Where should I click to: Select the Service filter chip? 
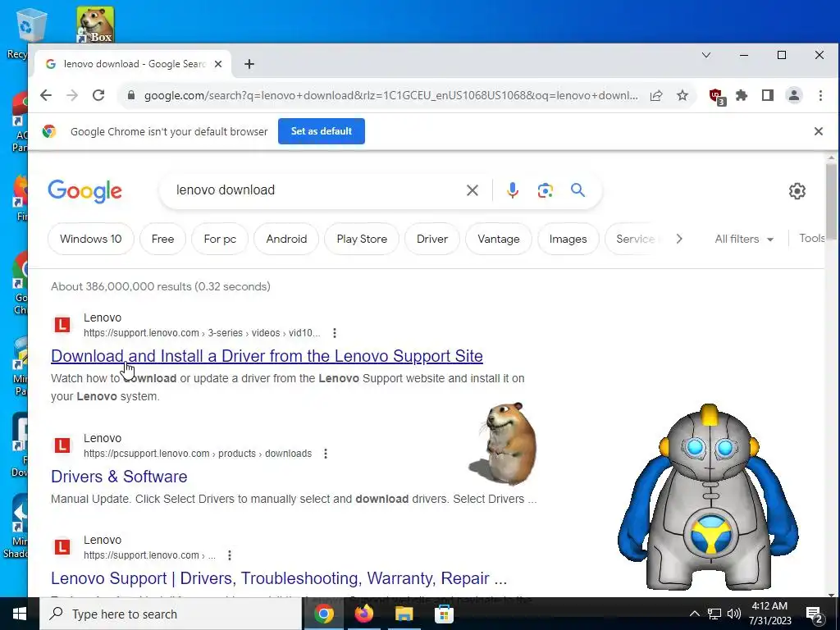pyautogui.click(x=636, y=239)
